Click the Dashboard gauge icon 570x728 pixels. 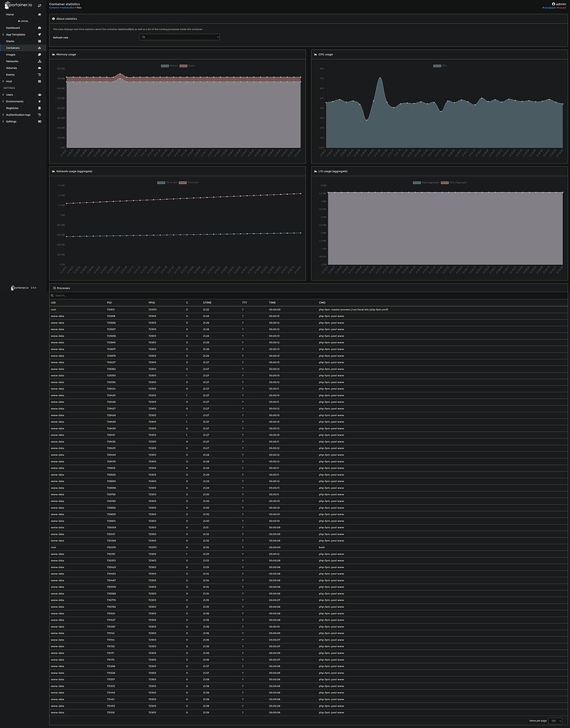[x=40, y=28]
